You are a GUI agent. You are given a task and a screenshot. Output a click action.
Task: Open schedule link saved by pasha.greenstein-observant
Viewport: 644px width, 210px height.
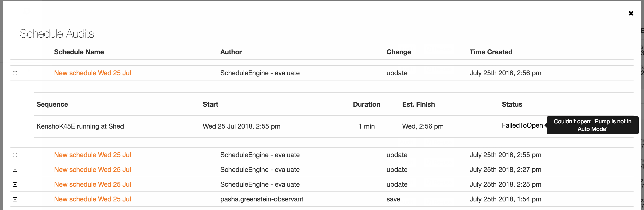[x=93, y=199]
